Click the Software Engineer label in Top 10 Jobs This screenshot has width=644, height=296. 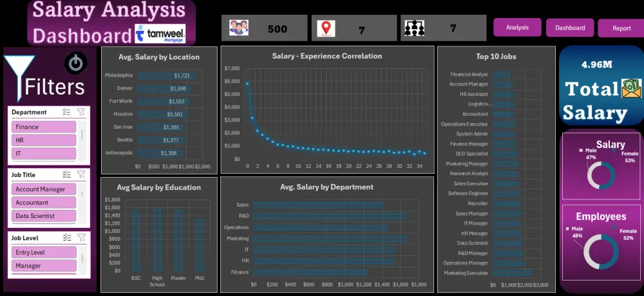click(x=468, y=193)
